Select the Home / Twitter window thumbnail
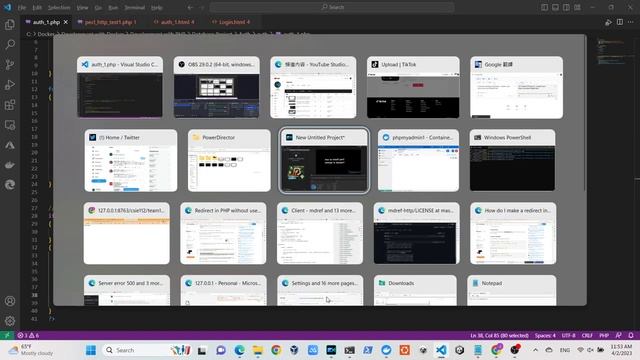Image resolution: width=640 pixels, height=360 pixels. click(131, 160)
